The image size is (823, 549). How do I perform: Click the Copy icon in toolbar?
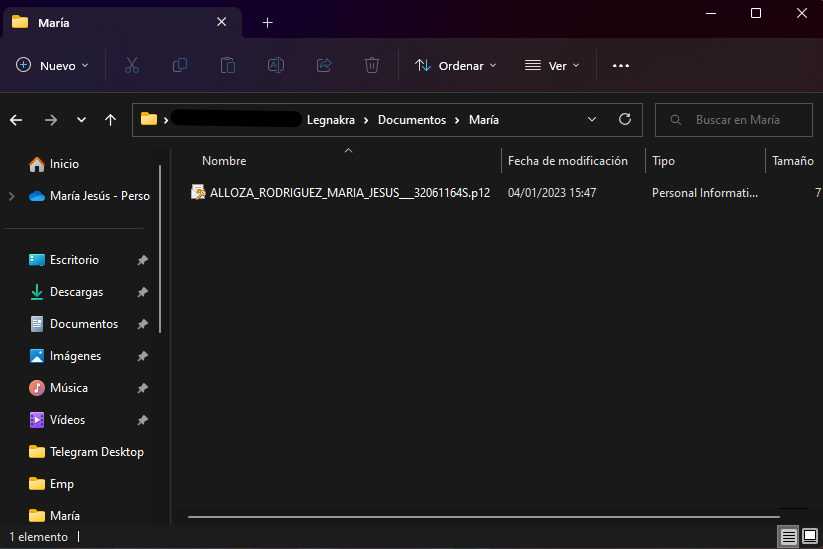pyautogui.click(x=180, y=65)
